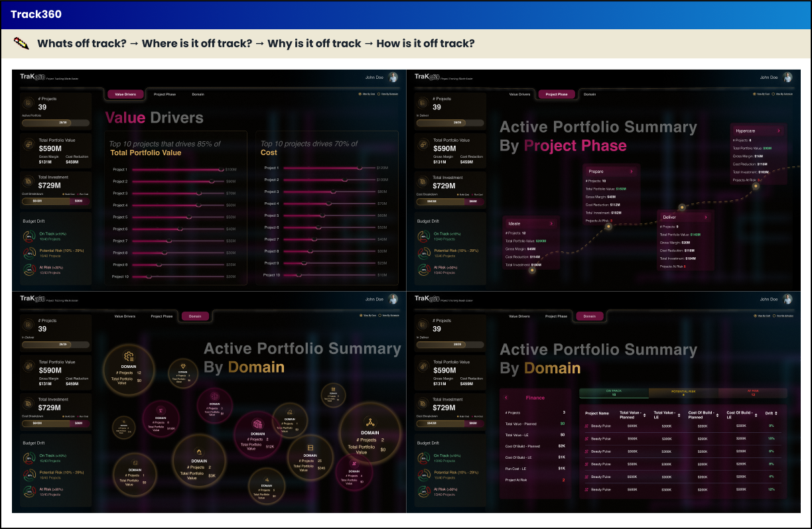Open At Risk donut icon in Value Drivers panel
The image size is (812, 529).
(x=29, y=269)
